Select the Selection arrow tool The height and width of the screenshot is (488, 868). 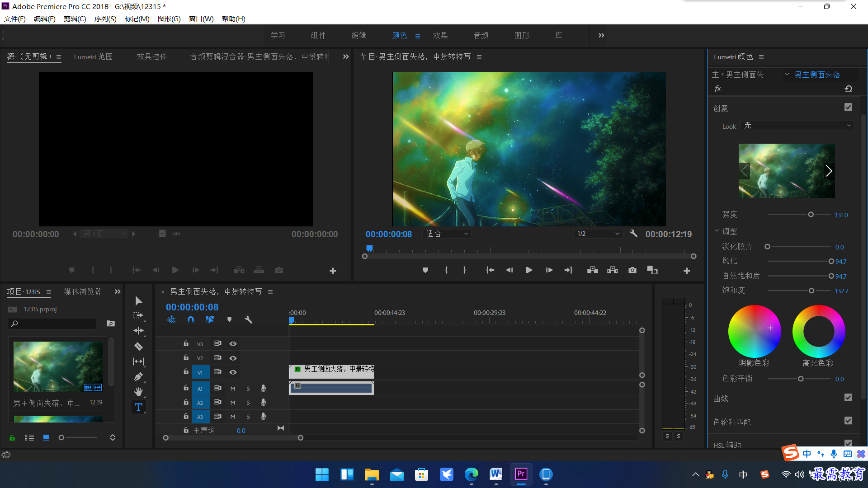138,301
